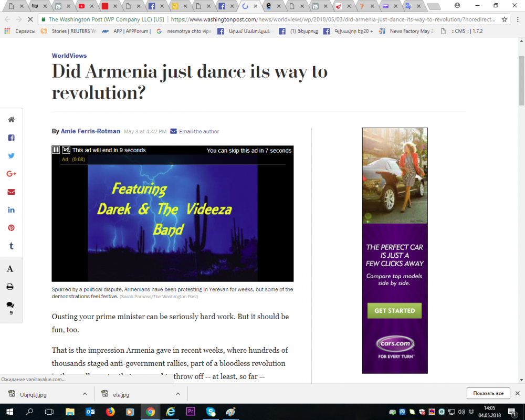Viewport: 525px width, 420px height.
Task: Launch Outlook from the taskbar
Action: point(90,412)
